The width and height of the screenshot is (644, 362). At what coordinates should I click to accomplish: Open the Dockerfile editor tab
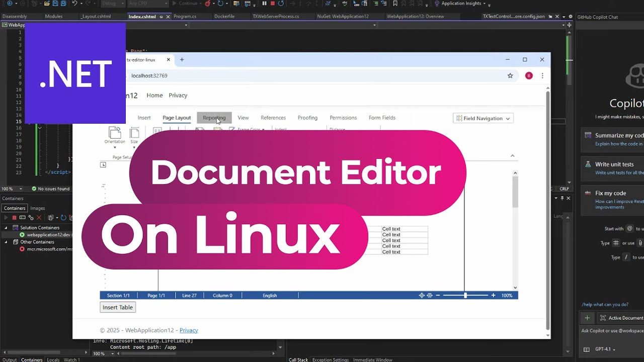tap(224, 16)
